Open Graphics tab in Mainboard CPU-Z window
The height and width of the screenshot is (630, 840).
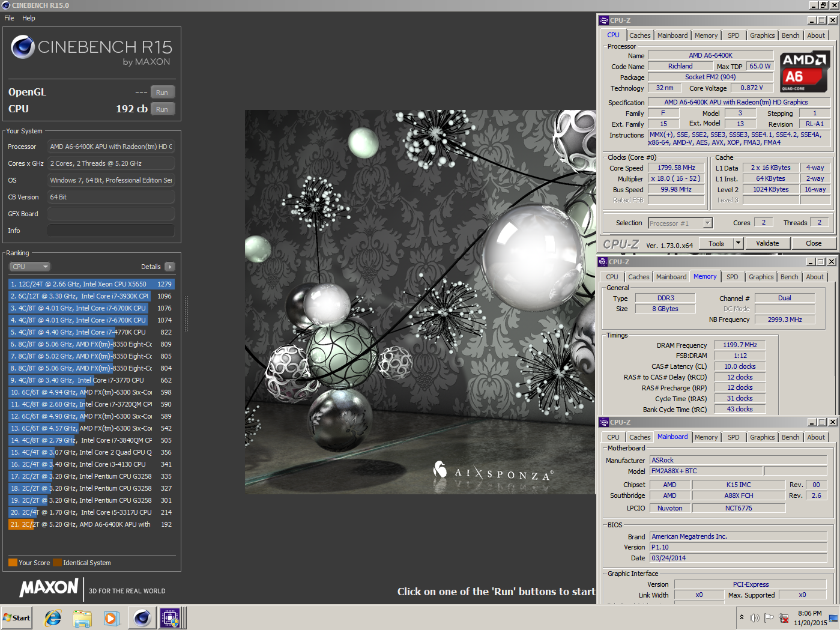(762, 437)
